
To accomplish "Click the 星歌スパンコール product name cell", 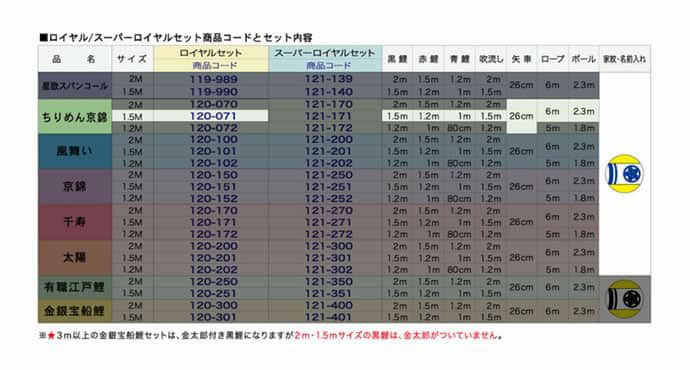I will [x=74, y=85].
